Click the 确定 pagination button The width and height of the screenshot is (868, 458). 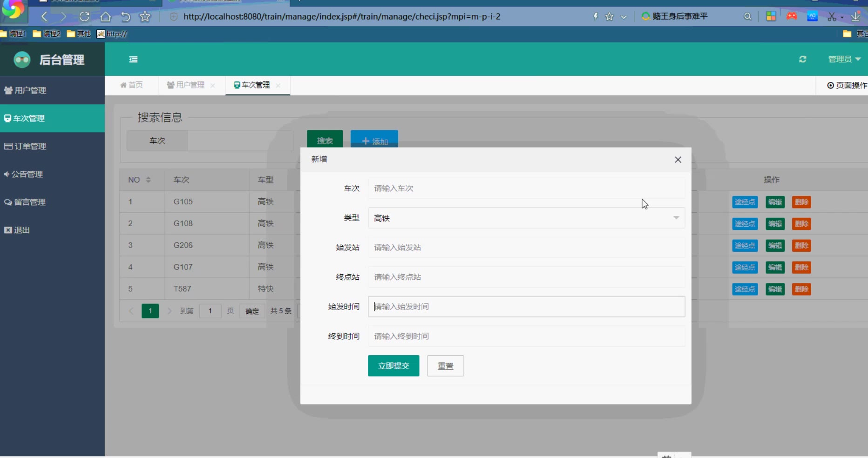(252, 311)
